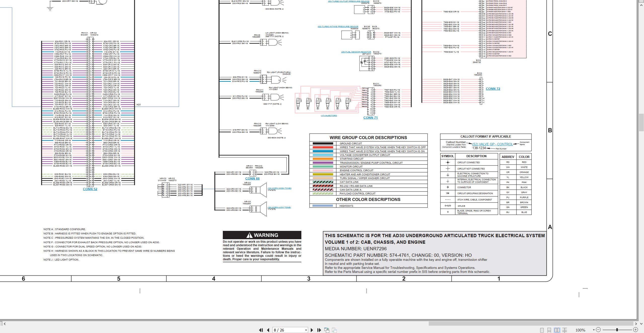644x333 pixels.
Task: Open the CONN 71 link
Action: click(x=370, y=118)
